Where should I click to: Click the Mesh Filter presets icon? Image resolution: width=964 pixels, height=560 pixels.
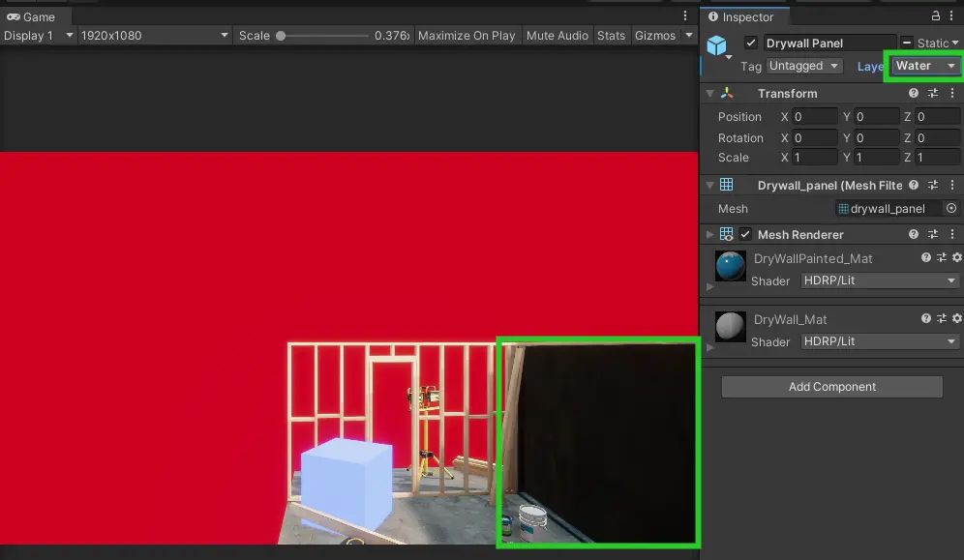point(932,185)
